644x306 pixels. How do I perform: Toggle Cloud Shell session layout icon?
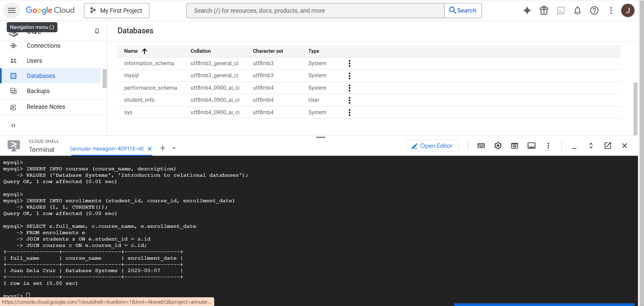532,146
